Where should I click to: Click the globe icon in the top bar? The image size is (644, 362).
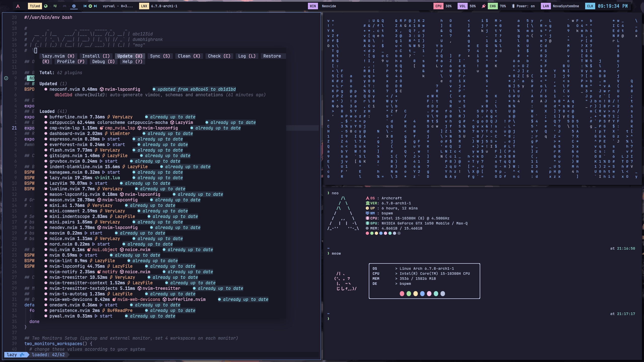(x=46, y=6)
